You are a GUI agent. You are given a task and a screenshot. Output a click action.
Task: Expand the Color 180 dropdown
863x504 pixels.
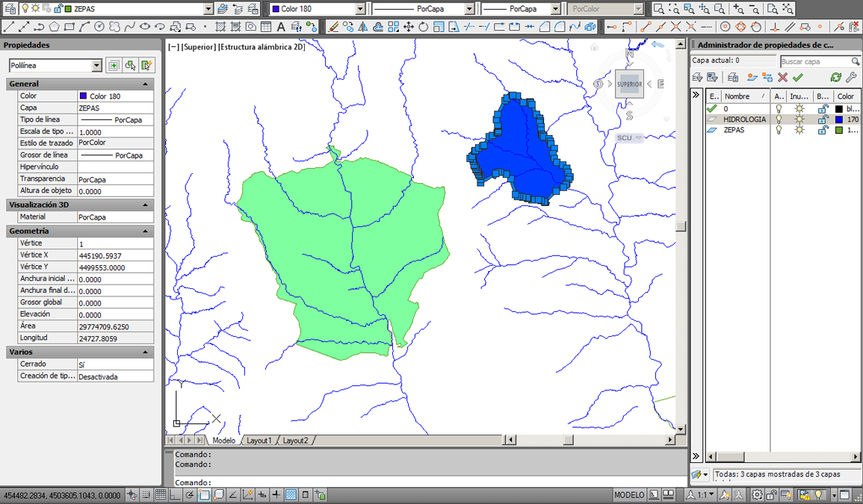click(360, 9)
